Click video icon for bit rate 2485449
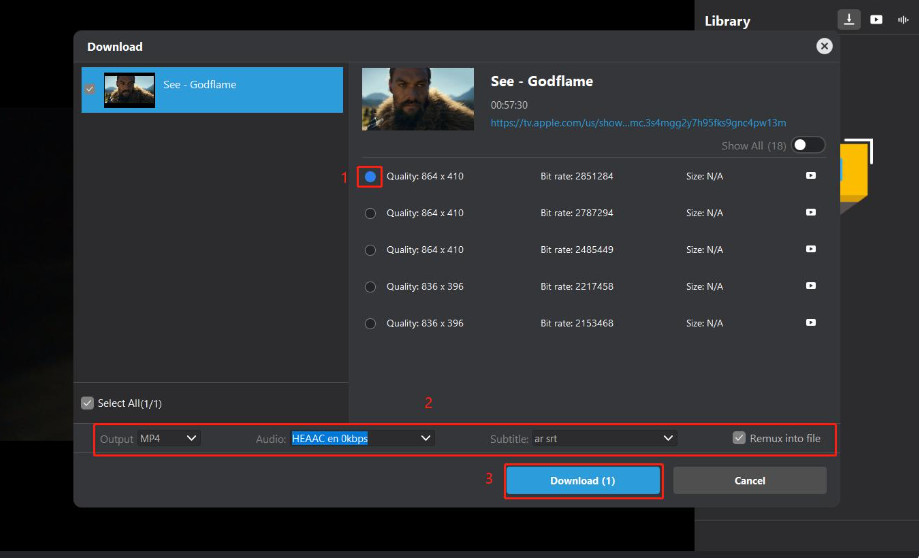Screen dimensions: 919x558 (811, 249)
